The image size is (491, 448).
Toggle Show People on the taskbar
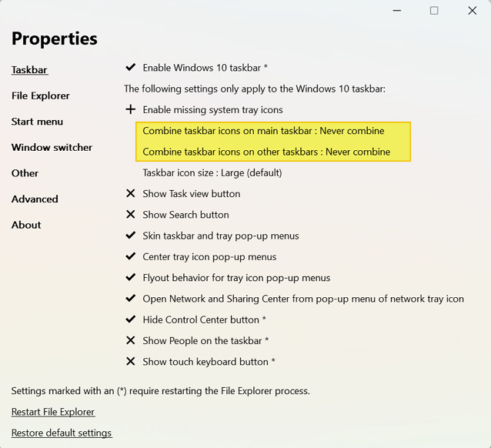pyautogui.click(x=197, y=340)
